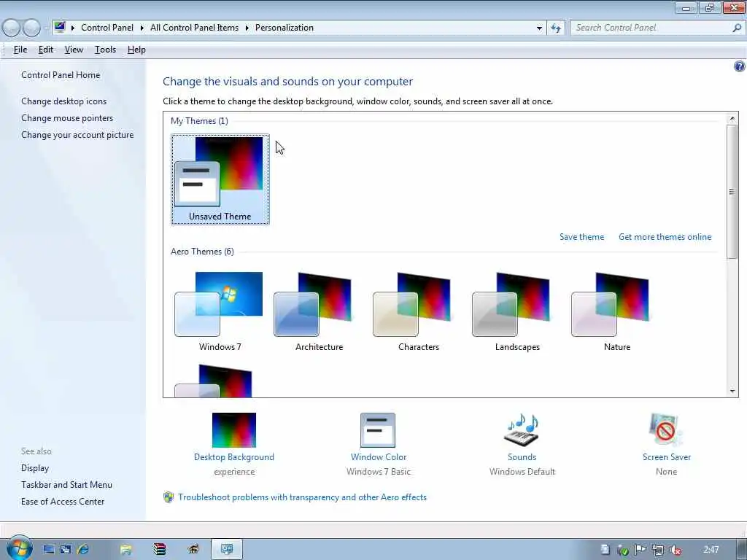Screen dimensions: 747x560
Task: Apply the Architecture theme
Action: pos(319,311)
